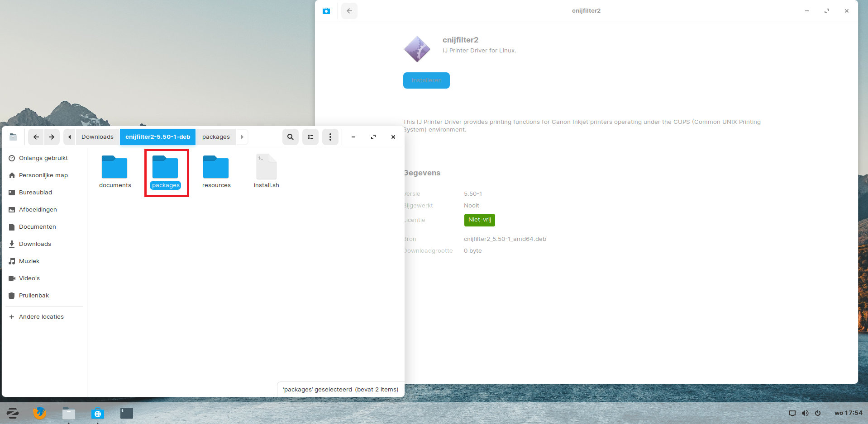
Task: Open Onlangs gebruikt in sidebar
Action: point(43,158)
